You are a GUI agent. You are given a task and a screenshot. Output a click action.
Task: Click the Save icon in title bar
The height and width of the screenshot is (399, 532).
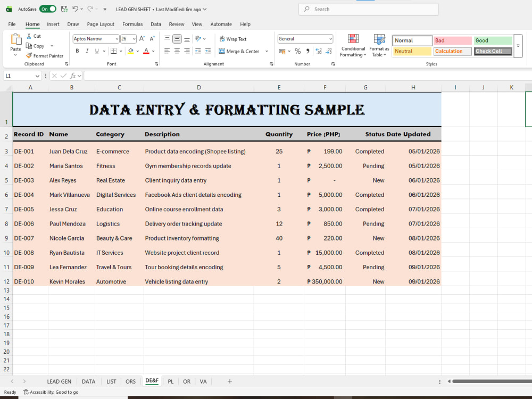64,9
